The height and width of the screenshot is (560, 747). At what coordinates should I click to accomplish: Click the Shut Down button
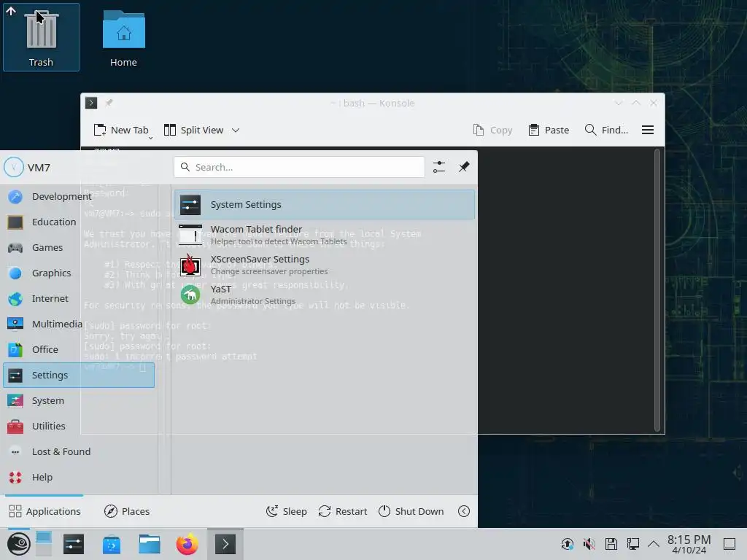[x=411, y=511]
